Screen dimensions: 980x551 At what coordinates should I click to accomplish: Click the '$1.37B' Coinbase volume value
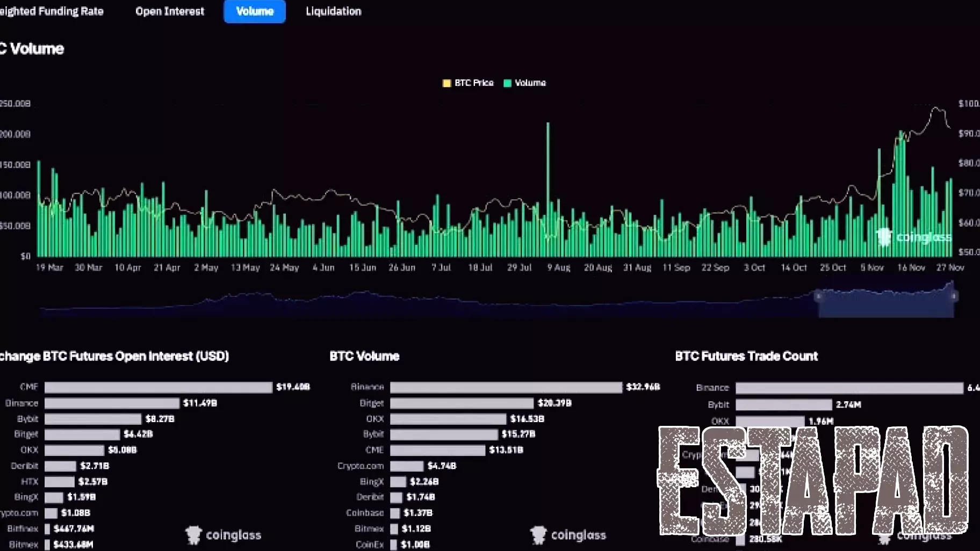pos(418,513)
